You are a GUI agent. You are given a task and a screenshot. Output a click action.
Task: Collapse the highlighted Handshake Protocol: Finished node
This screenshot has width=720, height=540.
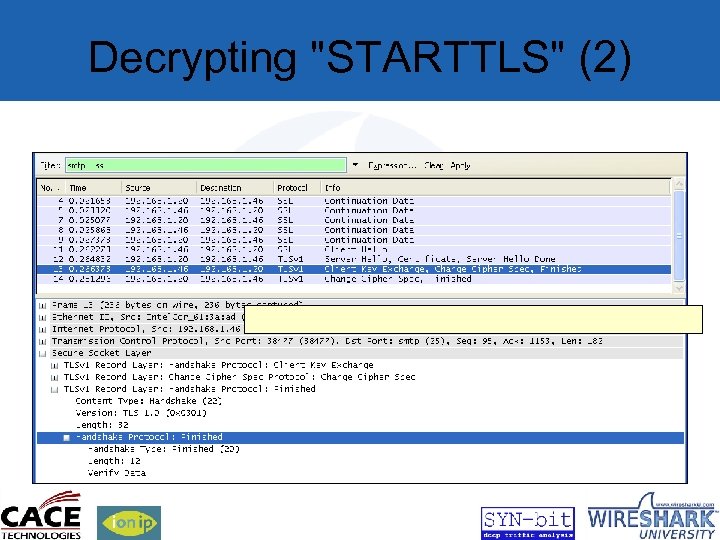(x=67, y=438)
